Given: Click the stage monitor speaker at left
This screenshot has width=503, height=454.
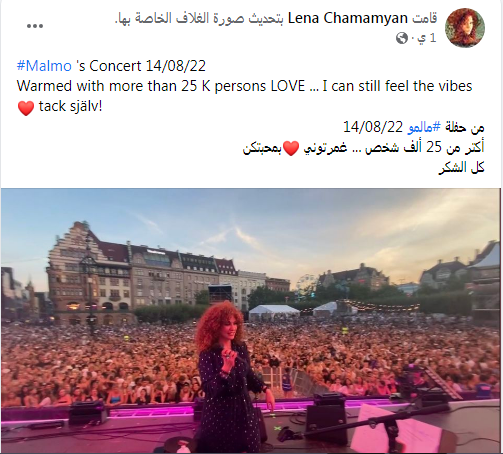Looking at the screenshot, I should (88, 412).
